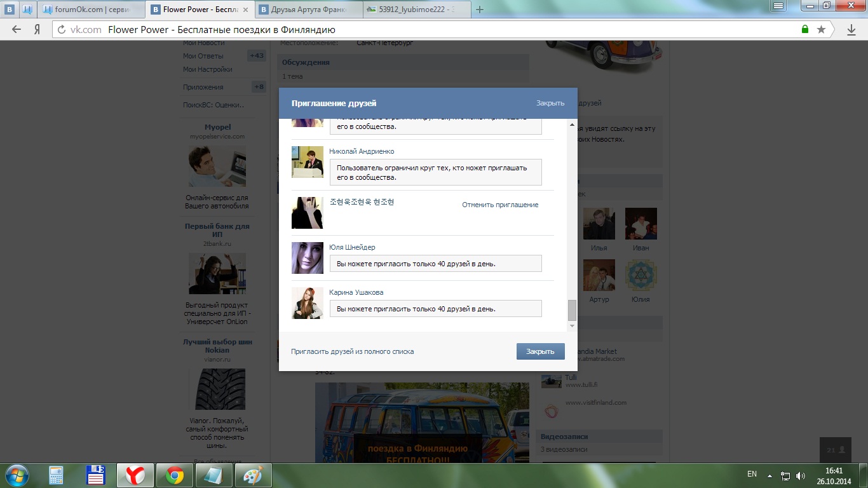Screen dimensions: 868x488
Task: Click the text about the 40 friends limit under Юля Шнейдер
Action: pyautogui.click(x=416, y=264)
